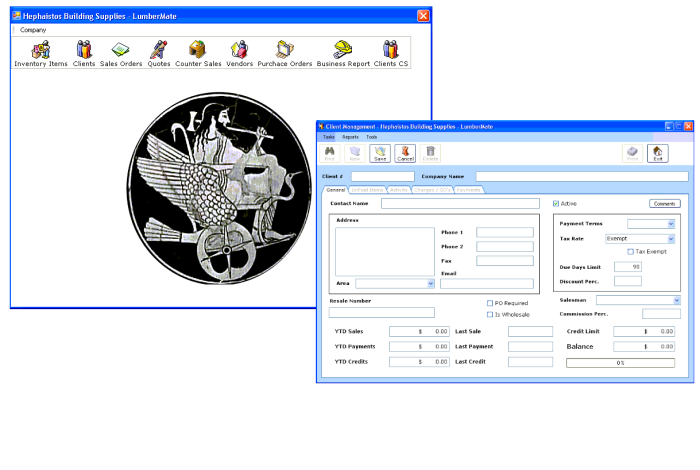This screenshot has height=470, width=700.
Task: Click the Phone 2 field
Action: (x=505, y=246)
